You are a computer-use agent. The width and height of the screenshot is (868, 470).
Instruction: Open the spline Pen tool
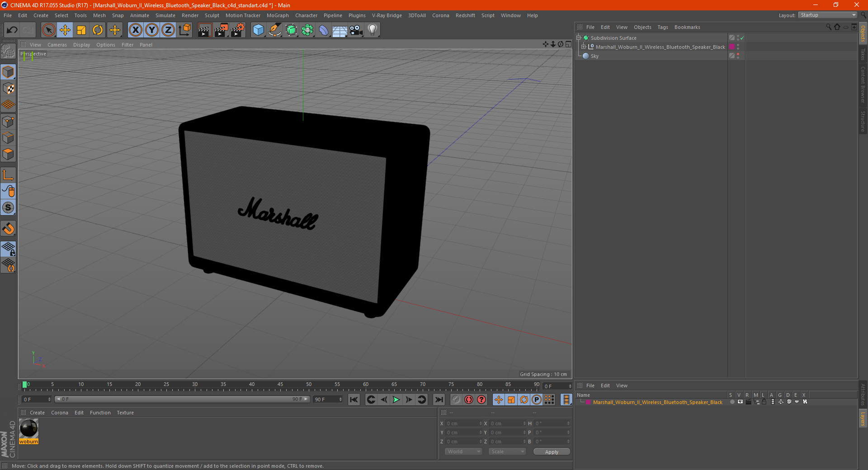pos(275,30)
